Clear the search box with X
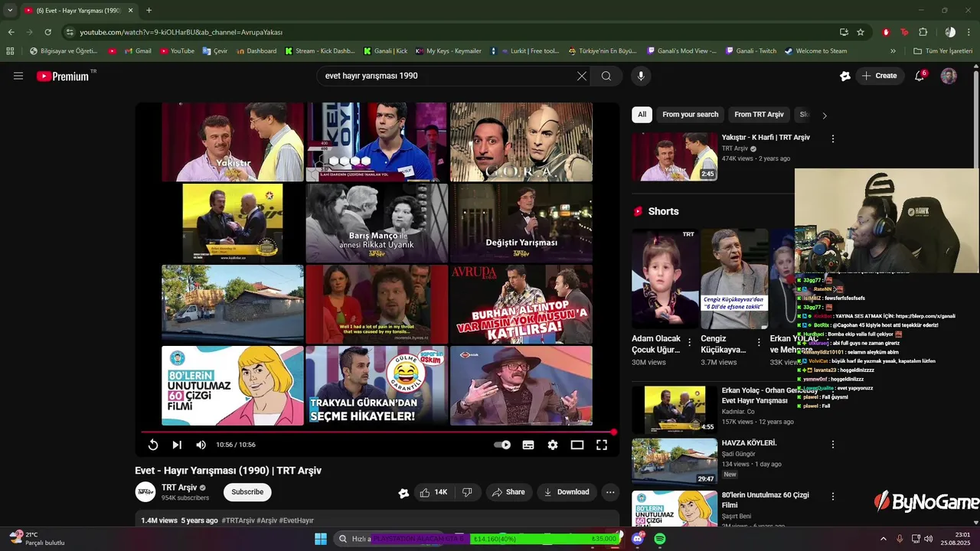Screen dimensions: 980x551 pos(582,76)
